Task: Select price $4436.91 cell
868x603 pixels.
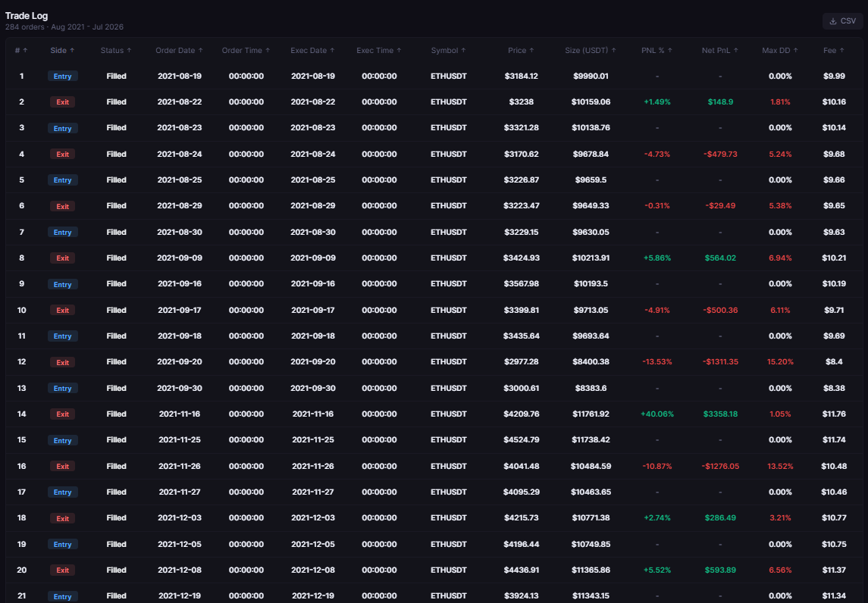Action: coord(521,570)
